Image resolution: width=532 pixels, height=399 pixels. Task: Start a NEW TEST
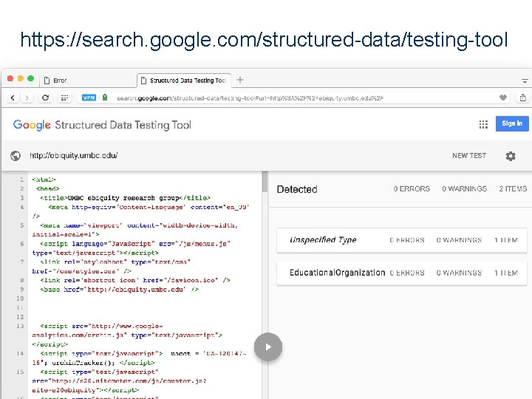tap(469, 156)
